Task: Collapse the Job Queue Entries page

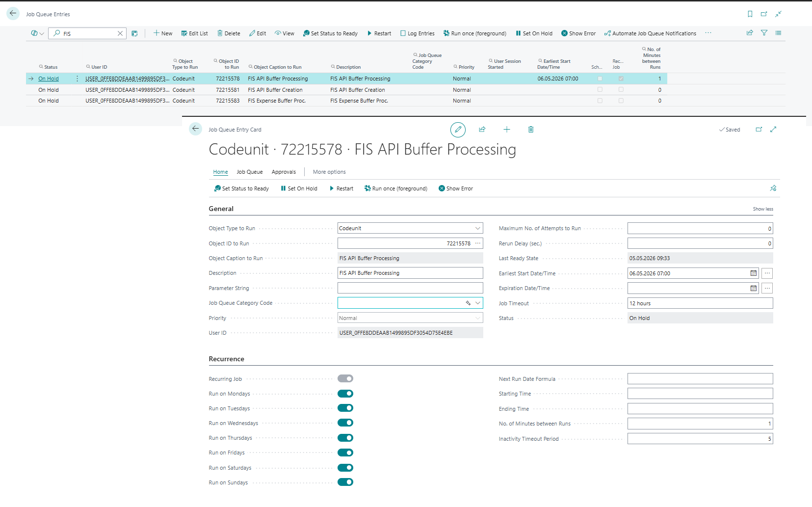Action: (778, 14)
